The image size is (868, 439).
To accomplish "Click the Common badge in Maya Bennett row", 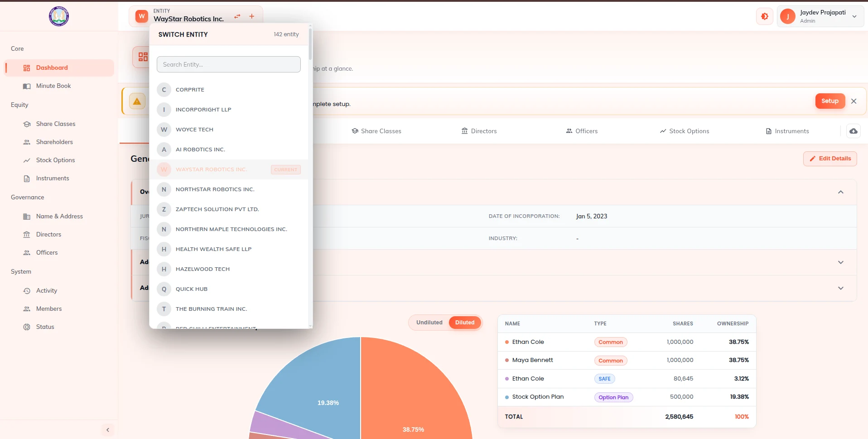I will coord(611,361).
